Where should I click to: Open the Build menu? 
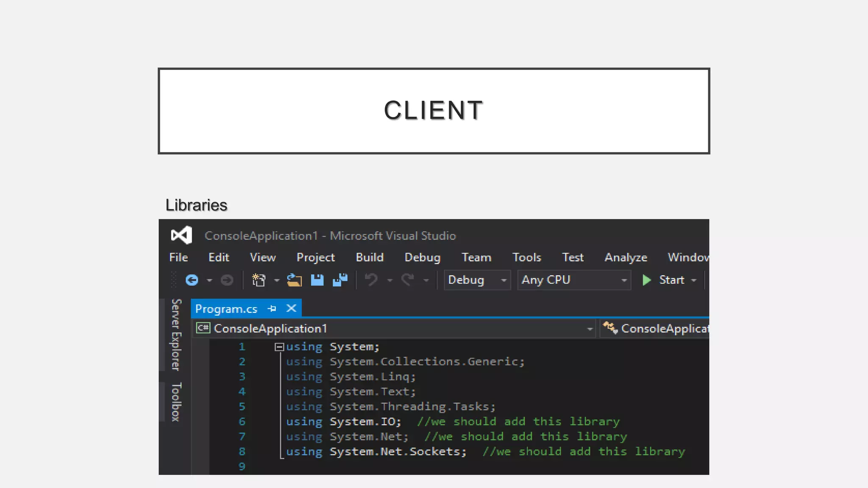[x=370, y=258]
